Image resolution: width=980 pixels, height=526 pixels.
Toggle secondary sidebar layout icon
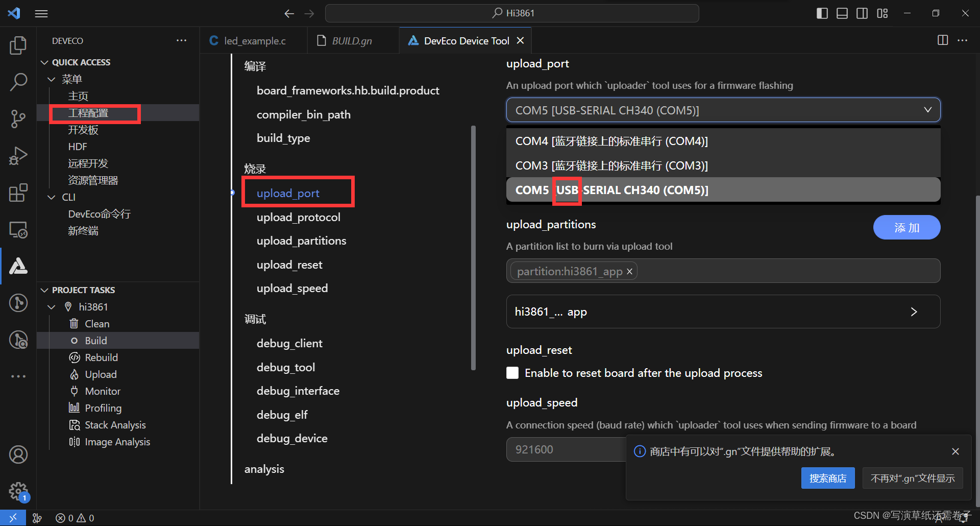862,13
